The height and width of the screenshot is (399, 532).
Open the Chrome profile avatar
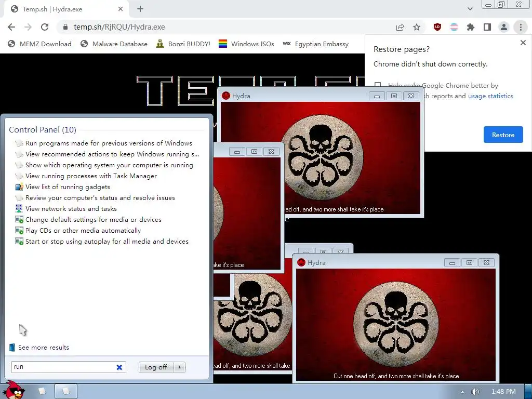pos(504,27)
